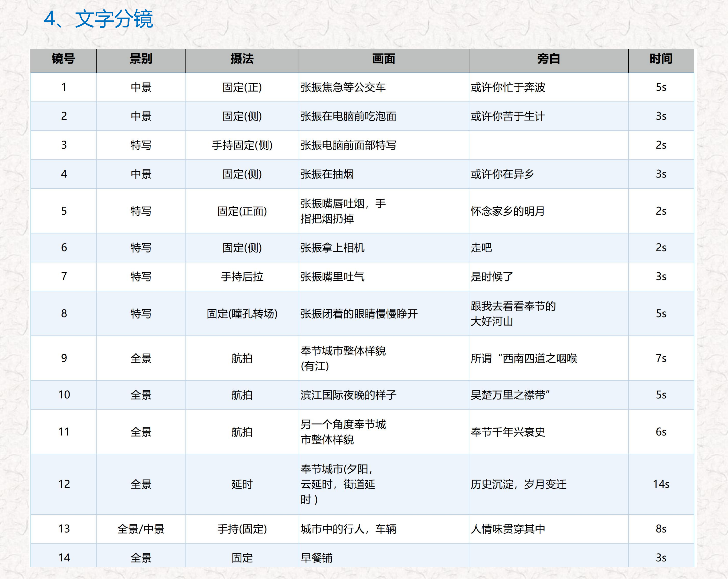Image resolution: width=728 pixels, height=579 pixels.
Task: Select the 或许你苦于生计 narration cell
Action: click(x=508, y=116)
